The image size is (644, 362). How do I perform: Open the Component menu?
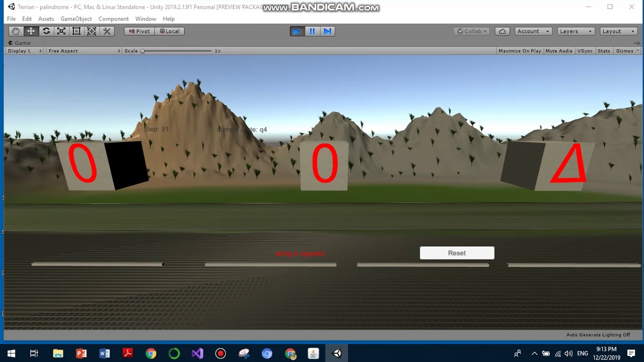coord(113,19)
